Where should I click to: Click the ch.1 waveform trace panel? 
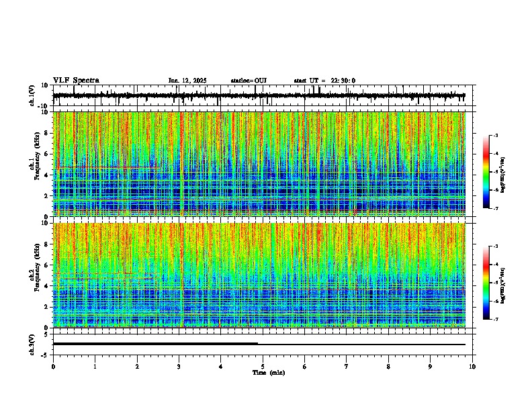click(x=264, y=95)
